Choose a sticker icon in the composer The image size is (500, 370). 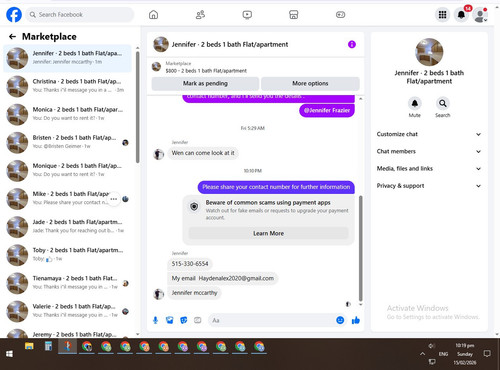[184, 320]
